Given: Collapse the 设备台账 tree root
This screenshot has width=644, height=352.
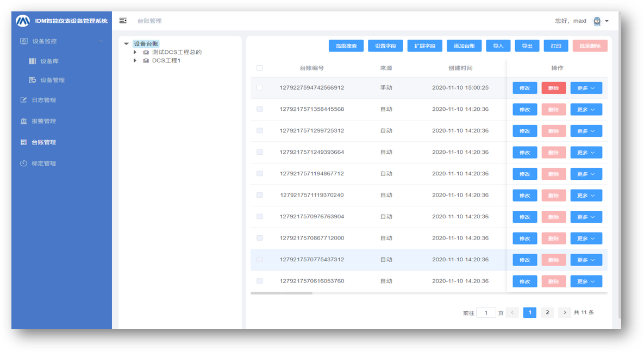Looking at the screenshot, I should (x=127, y=43).
